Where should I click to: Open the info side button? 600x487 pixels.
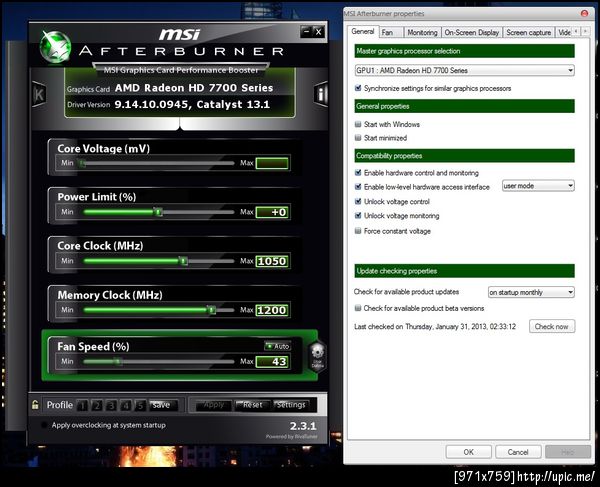[x=321, y=94]
